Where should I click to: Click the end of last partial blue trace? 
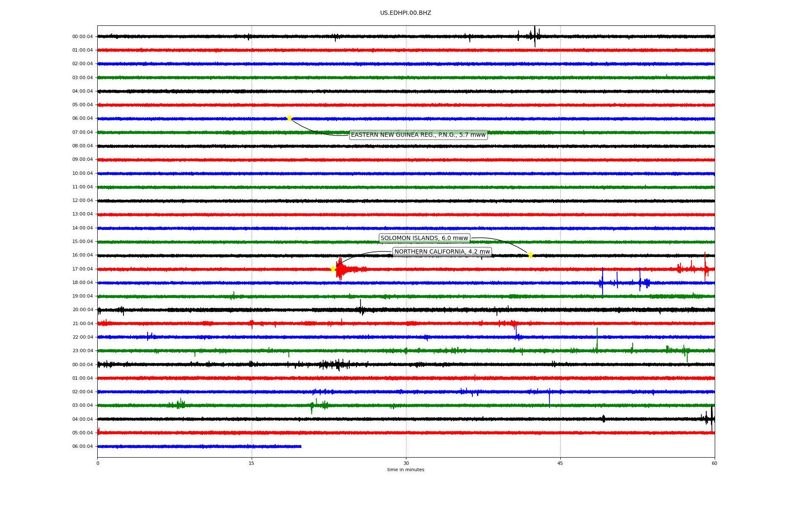(300, 446)
